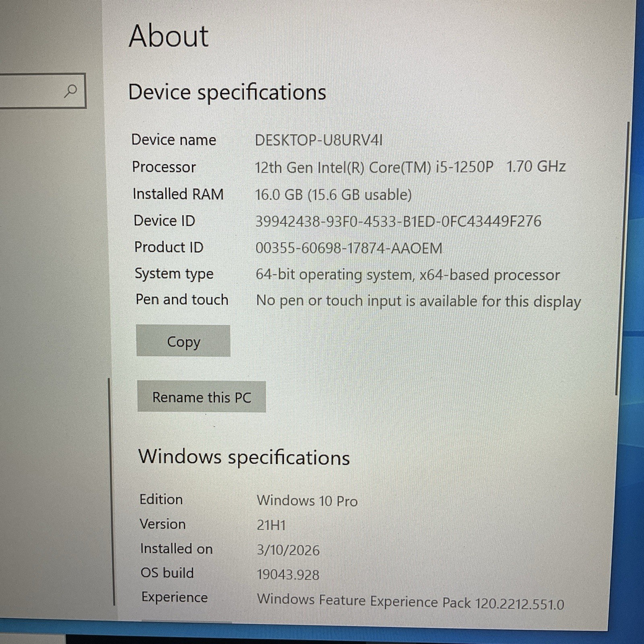
Task: Click the Device name label
Action: [174, 140]
